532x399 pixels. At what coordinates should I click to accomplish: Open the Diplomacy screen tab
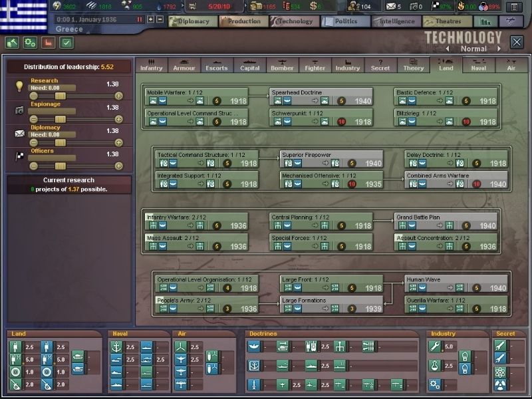coord(194,21)
